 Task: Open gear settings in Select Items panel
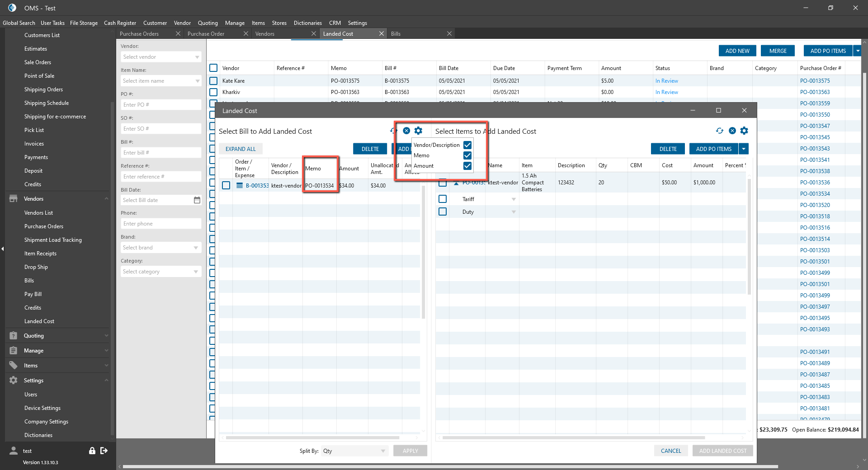[x=744, y=131]
